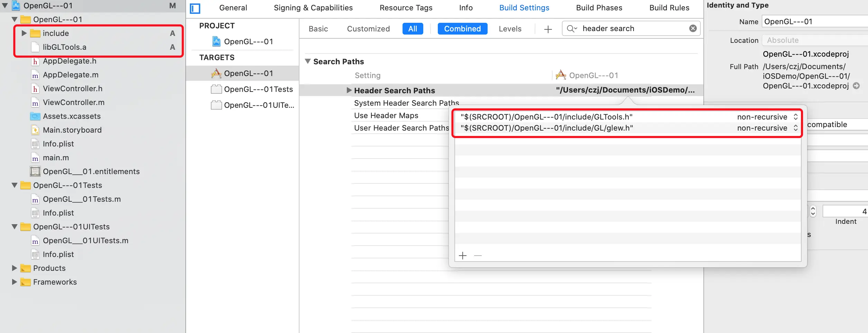The height and width of the screenshot is (333, 868).
Task: Expand the Frameworks group
Action: [x=14, y=282]
